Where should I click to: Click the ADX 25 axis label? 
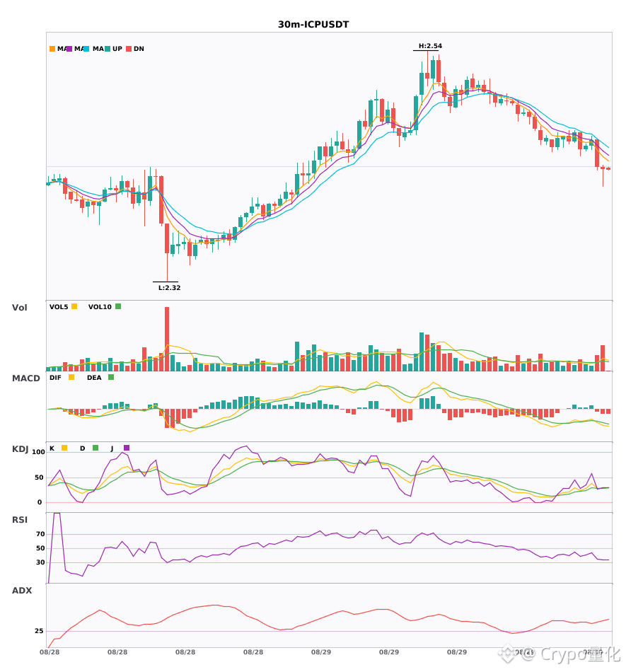pos(39,631)
